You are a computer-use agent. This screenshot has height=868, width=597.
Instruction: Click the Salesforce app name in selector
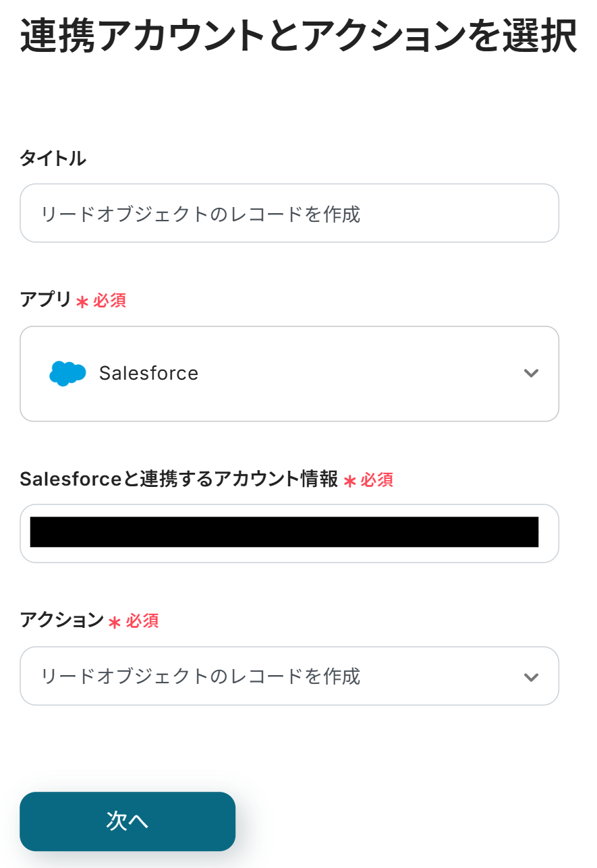(x=148, y=373)
